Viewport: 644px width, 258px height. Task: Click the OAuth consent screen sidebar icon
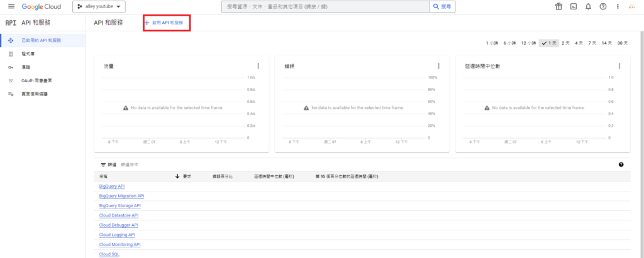[11, 80]
